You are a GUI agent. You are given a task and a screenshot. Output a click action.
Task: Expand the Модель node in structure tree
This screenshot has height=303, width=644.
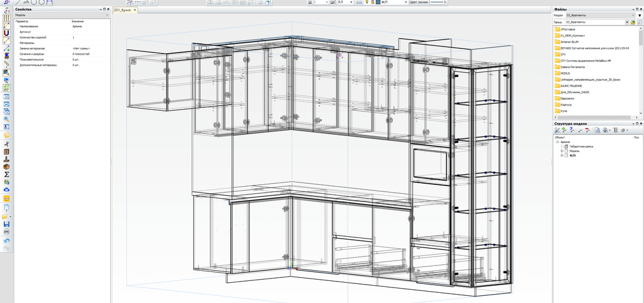click(x=562, y=151)
